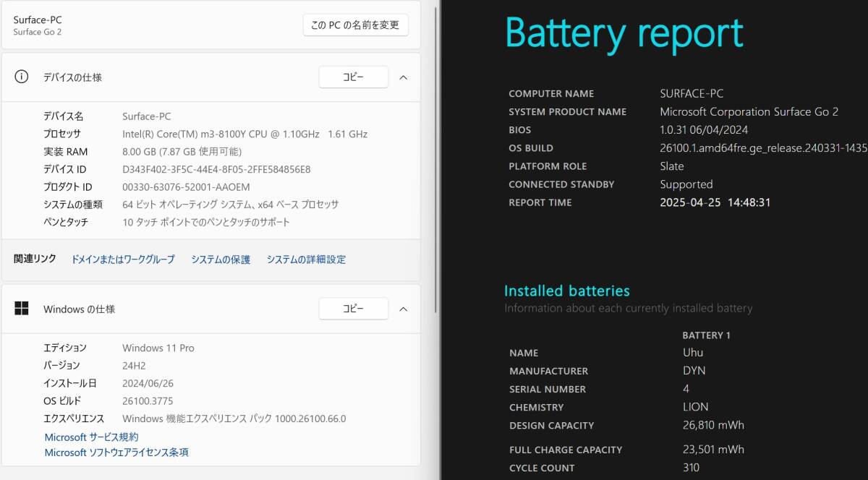Select the pen and touch 10 タッチ value
868x480 pixels.
pos(206,222)
